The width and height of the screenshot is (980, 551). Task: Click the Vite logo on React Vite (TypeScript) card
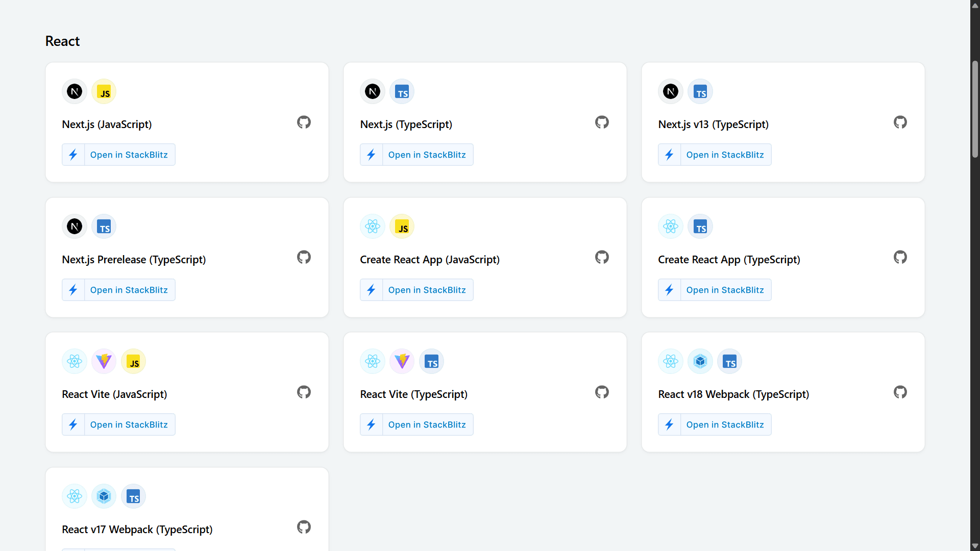pyautogui.click(x=402, y=362)
